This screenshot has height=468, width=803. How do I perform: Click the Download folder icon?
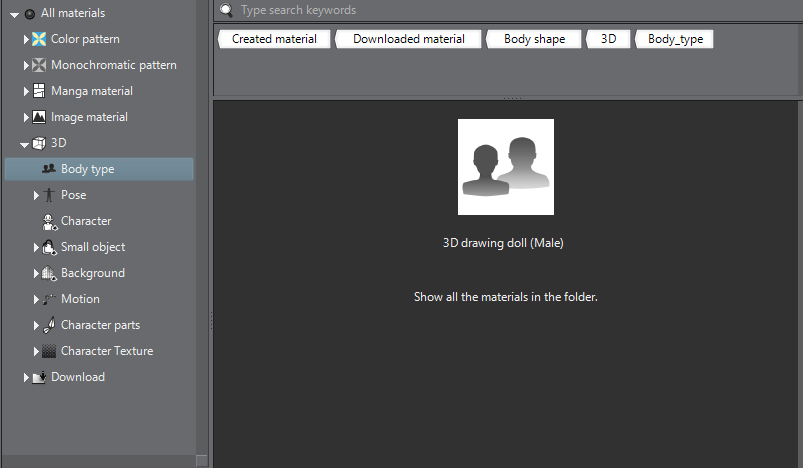click(39, 377)
